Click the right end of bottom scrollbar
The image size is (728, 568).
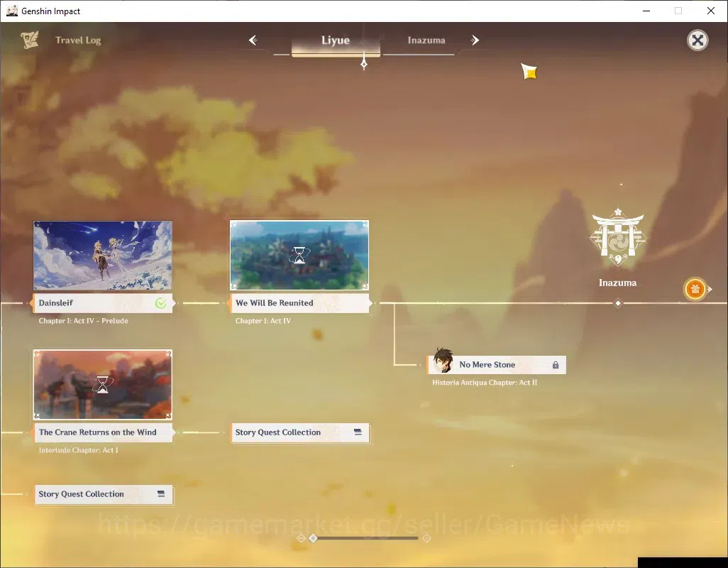tap(426, 538)
